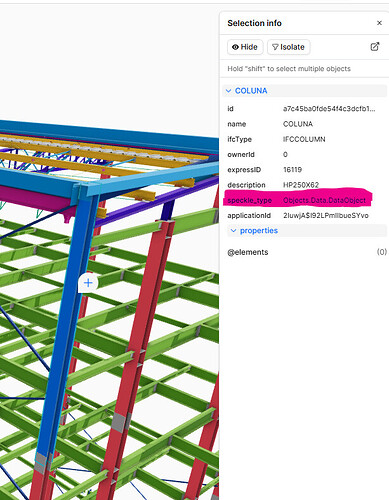Open selection in new window icon
Viewport: 389px width, 500px height.
pos(375,47)
